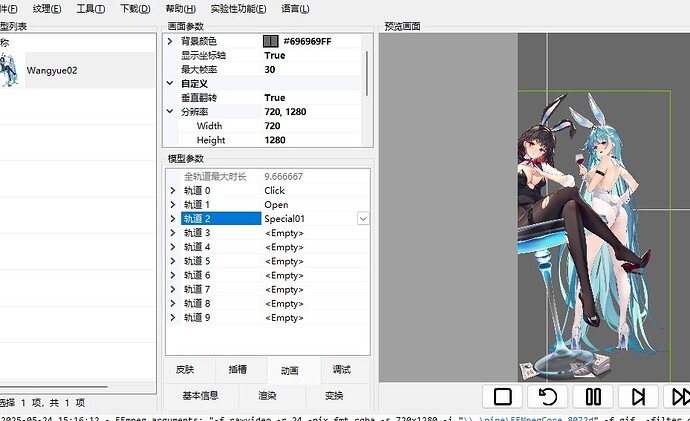Click the model list horizontal scrollbar
690x421 pixels.
[x=54, y=387]
